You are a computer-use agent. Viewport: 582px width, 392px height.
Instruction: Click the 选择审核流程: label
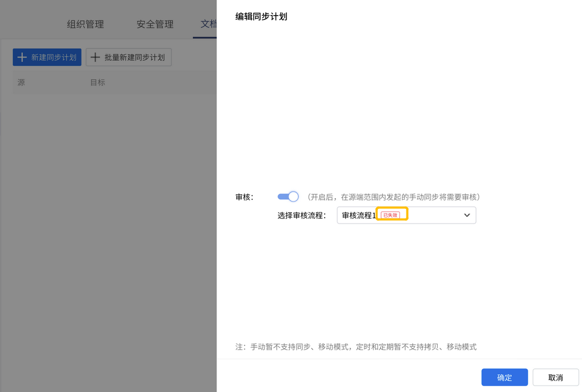301,216
